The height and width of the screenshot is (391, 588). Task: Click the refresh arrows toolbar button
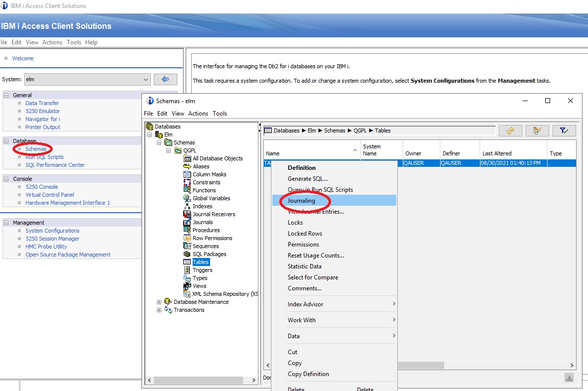pyautogui.click(x=510, y=130)
